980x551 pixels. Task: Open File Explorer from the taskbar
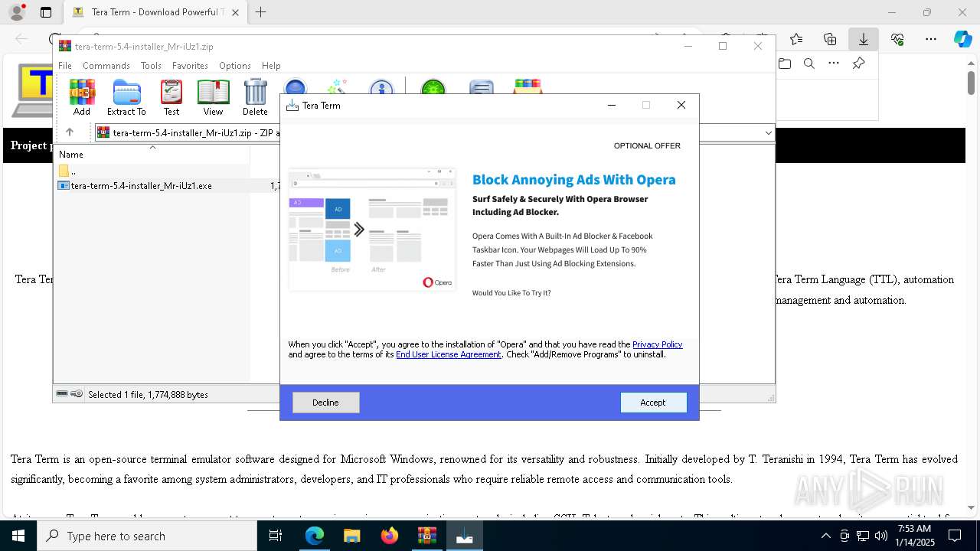coord(352,536)
